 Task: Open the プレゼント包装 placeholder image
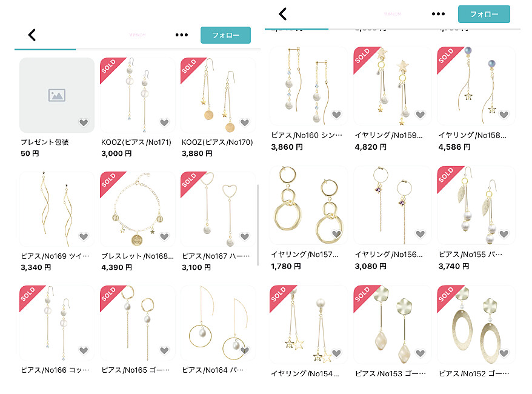[57, 95]
